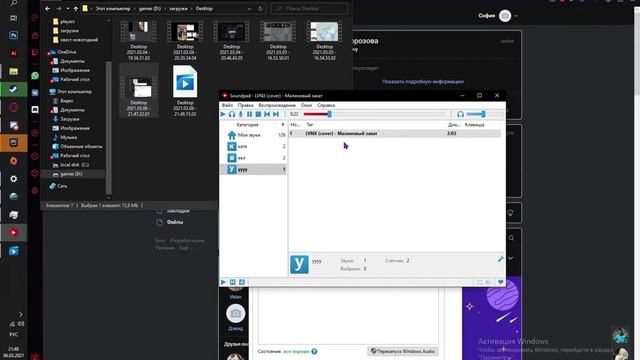Stop playback with the square stop icon
The height and width of the screenshot is (360, 640).
(x=258, y=114)
